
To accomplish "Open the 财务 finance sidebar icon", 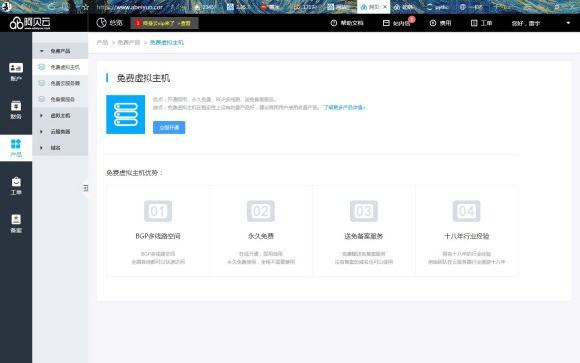I will pos(16,110).
